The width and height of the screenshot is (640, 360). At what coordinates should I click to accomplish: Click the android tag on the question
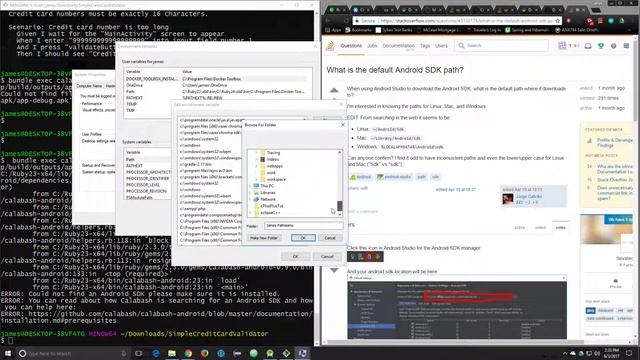[360, 177]
